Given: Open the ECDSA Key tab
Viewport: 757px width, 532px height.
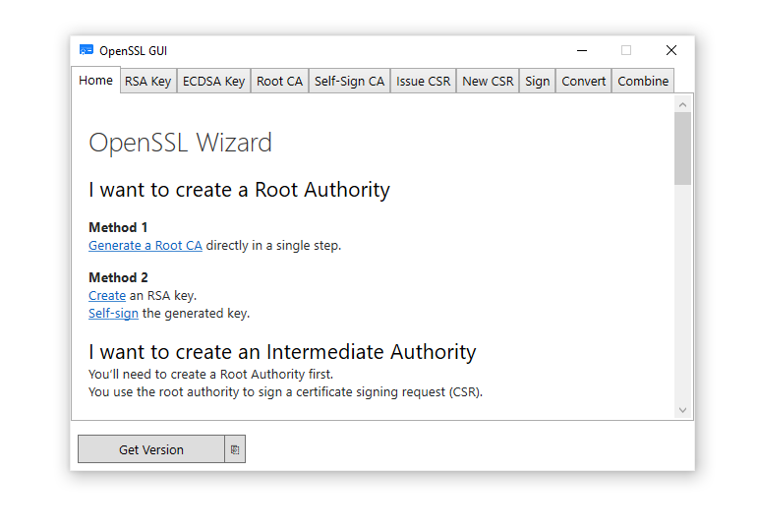Looking at the screenshot, I should 214,81.
